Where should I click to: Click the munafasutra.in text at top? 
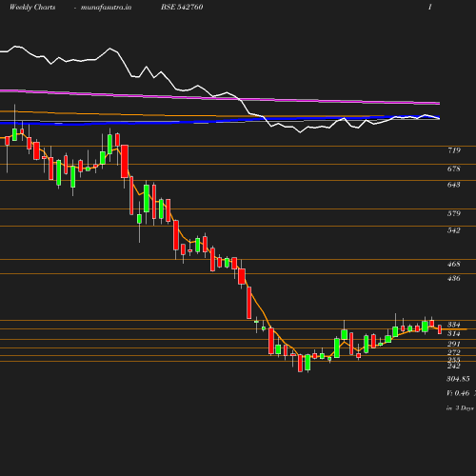click(106, 8)
